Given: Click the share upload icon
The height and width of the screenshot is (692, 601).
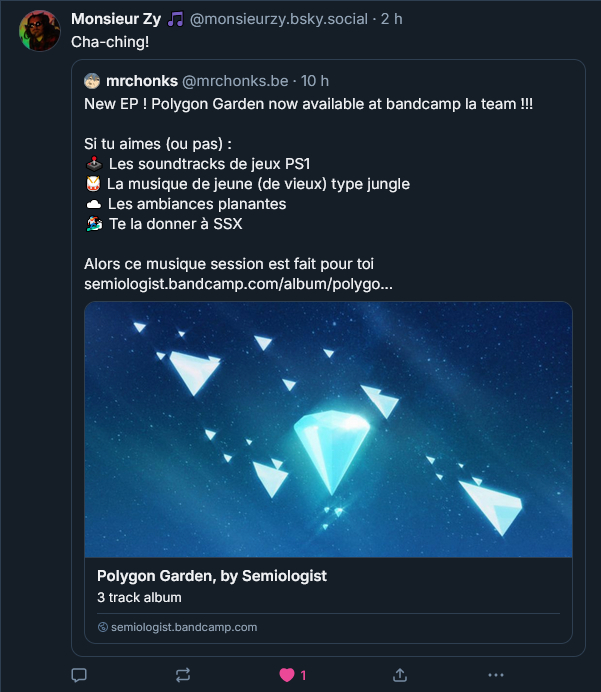Looking at the screenshot, I should pos(399,675).
